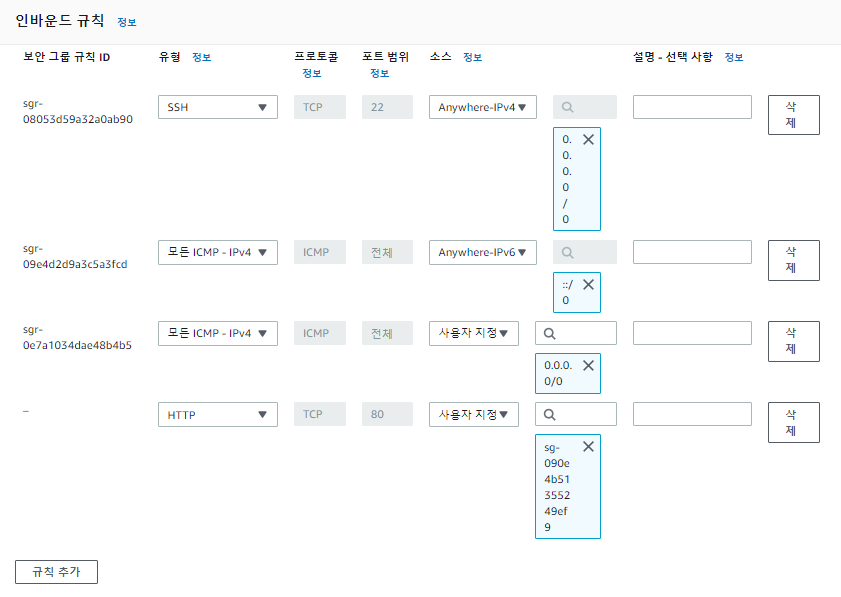Click description field for SSH rule
The image size is (841, 597).
pos(692,107)
